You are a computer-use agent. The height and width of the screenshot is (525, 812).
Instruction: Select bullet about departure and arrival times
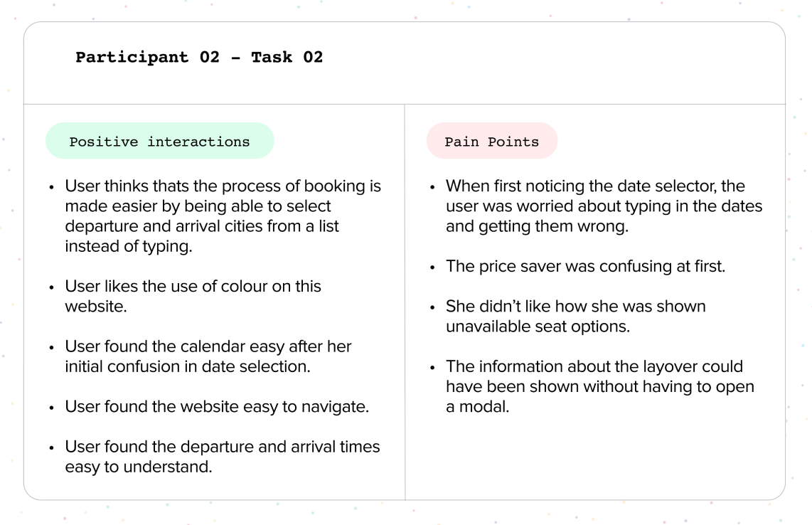click(222, 457)
